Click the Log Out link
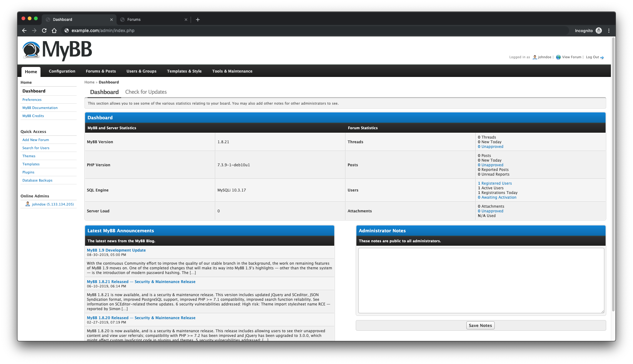This screenshot has height=364, width=633. coord(592,57)
